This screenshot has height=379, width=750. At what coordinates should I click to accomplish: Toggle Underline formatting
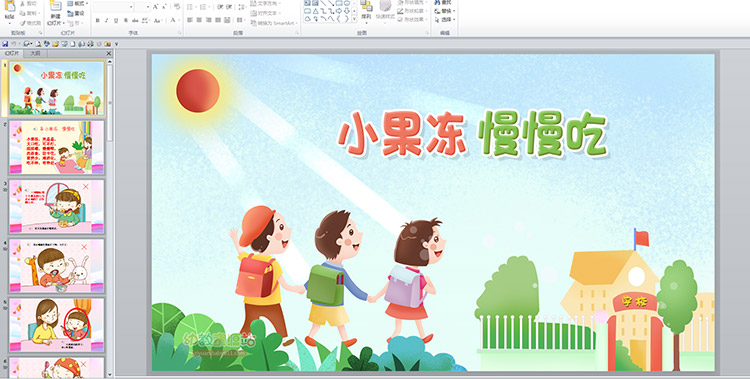pyautogui.click(x=116, y=21)
